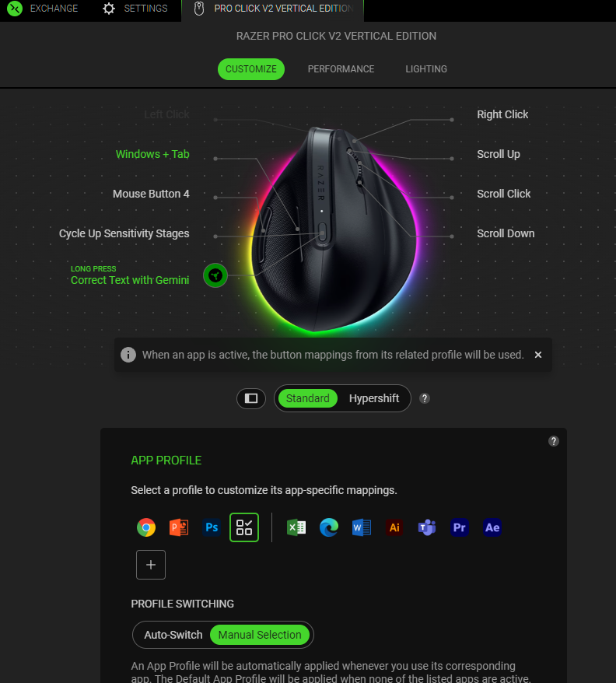Open the Lighting tab
Viewport: 616px width, 683px height.
(x=426, y=68)
